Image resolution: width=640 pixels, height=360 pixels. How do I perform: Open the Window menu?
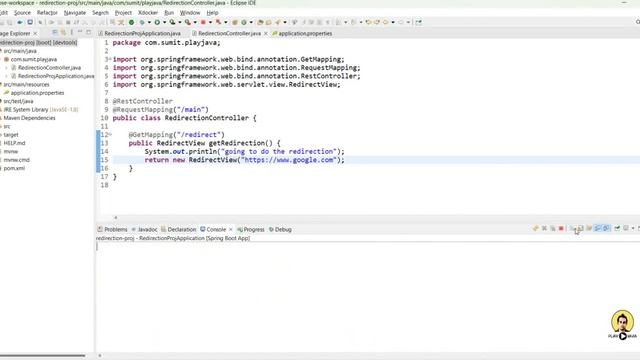pos(190,13)
